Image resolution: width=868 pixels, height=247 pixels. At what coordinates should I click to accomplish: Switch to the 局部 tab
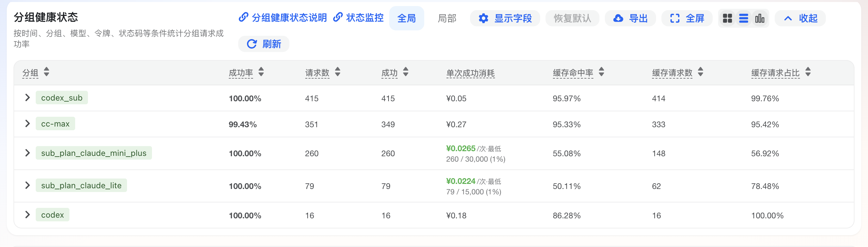click(x=447, y=18)
